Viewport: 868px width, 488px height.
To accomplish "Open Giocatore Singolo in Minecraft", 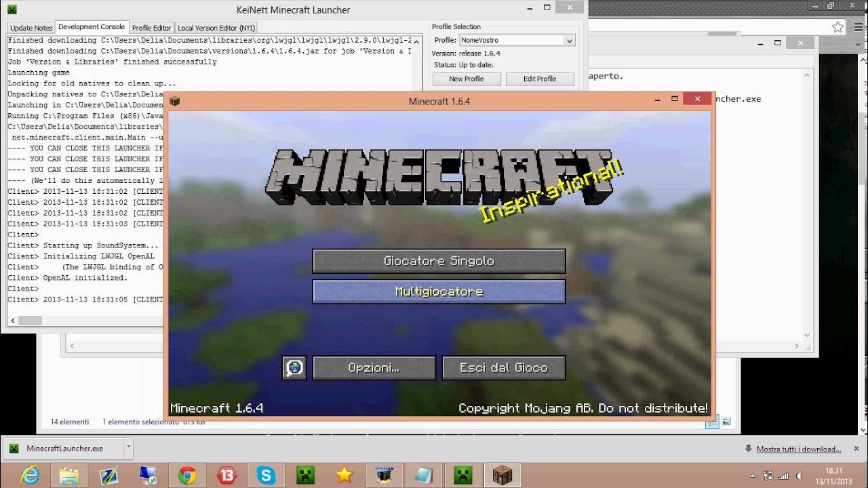I will (439, 261).
